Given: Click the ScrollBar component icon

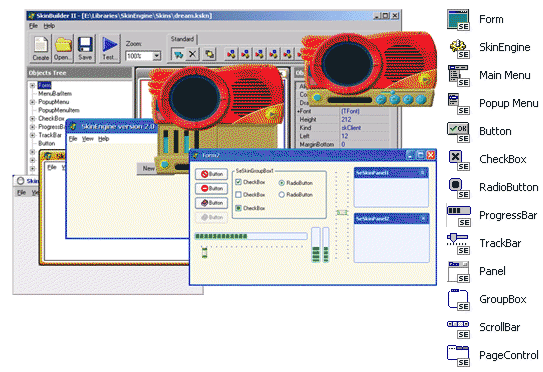Looking at the screenshot, I should pos(458,328).
